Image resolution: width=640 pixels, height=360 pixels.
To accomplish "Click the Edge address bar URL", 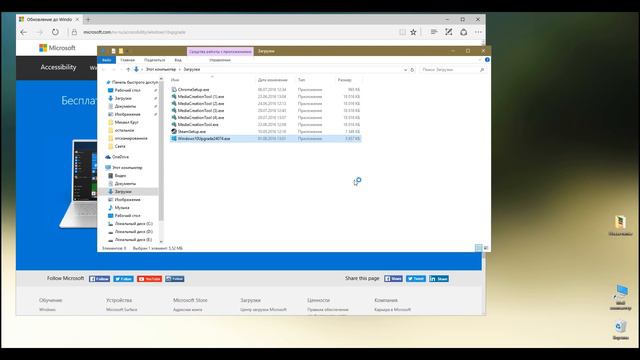I will coord(134,32).
